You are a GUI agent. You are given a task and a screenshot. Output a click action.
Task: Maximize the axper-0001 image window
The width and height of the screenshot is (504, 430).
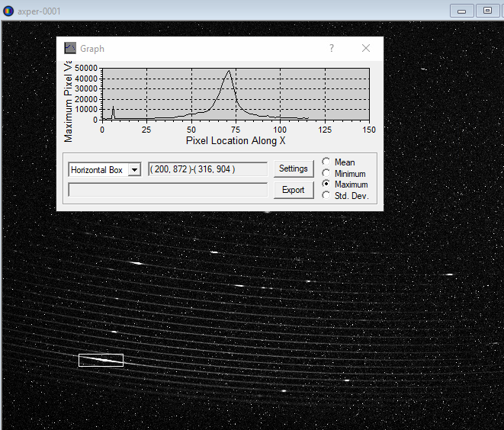coord(487,11)
